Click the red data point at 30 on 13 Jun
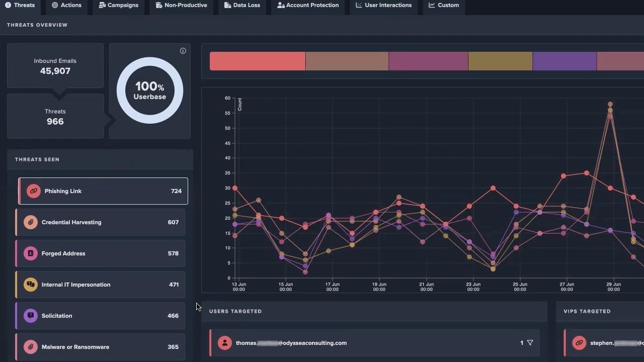This screenshot has width=644, height=362. pyautogui.click(x=235, y=188)
